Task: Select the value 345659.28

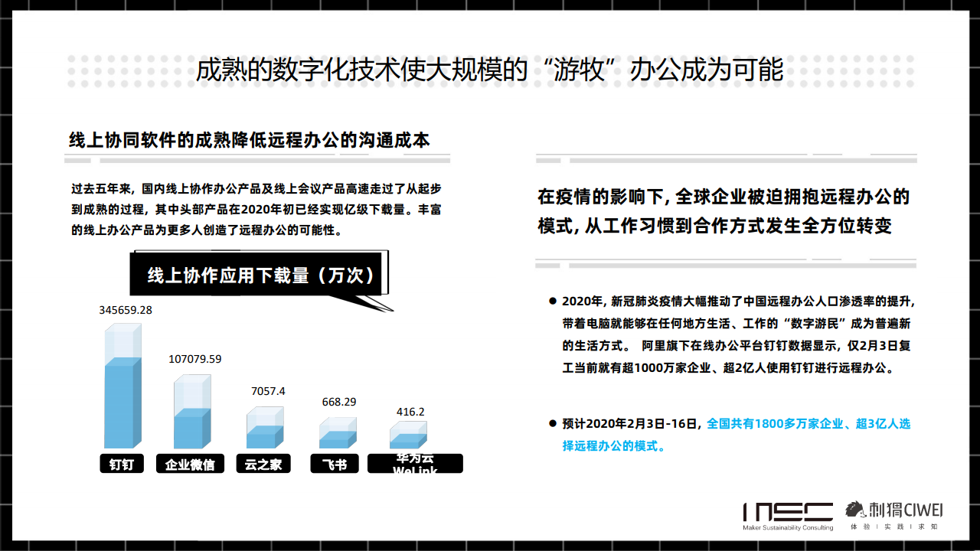Action: [x=126, y=311]
